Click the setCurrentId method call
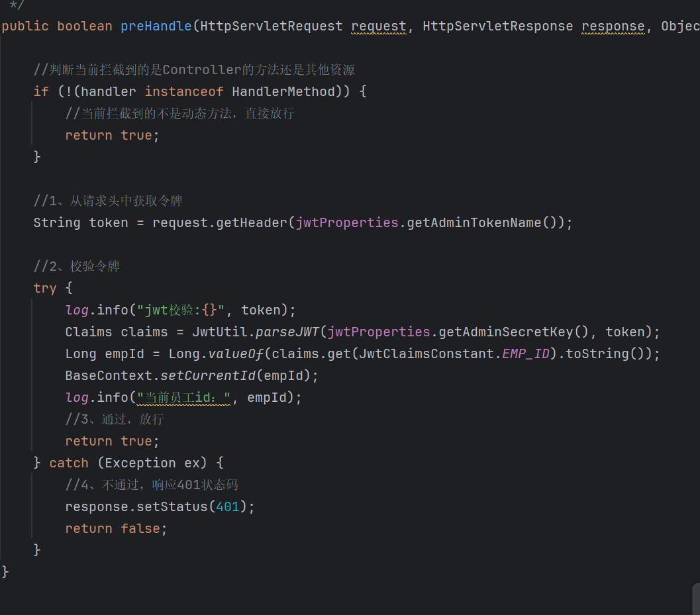 pyautogui.click(x=208, y=376)
